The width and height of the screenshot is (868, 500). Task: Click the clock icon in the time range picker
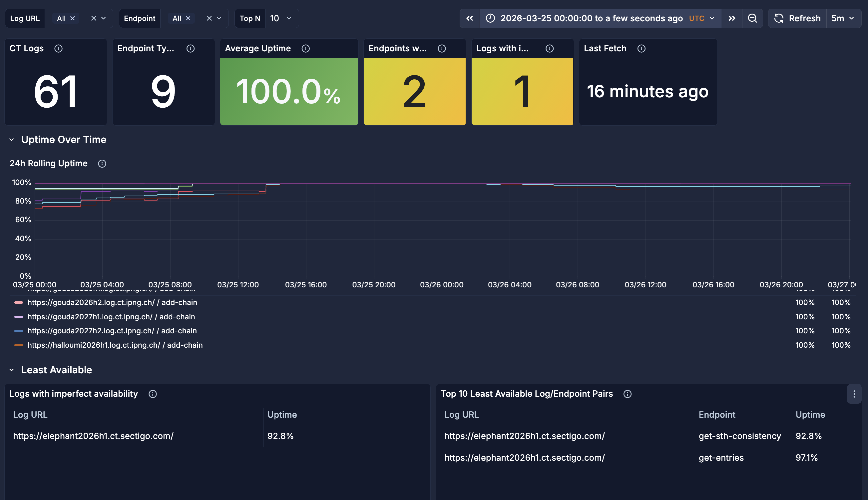coord(490,18)
